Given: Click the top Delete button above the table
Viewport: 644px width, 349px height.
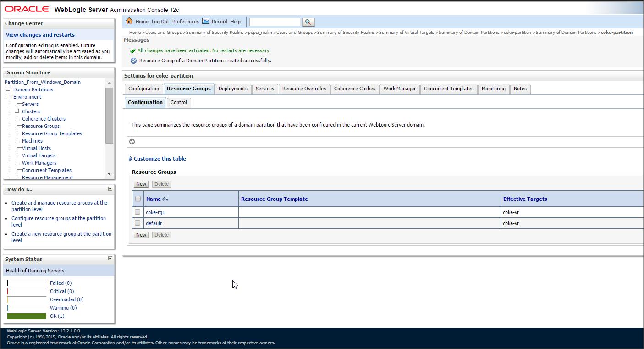Looking at the screenshot, I should pos(161,184).
